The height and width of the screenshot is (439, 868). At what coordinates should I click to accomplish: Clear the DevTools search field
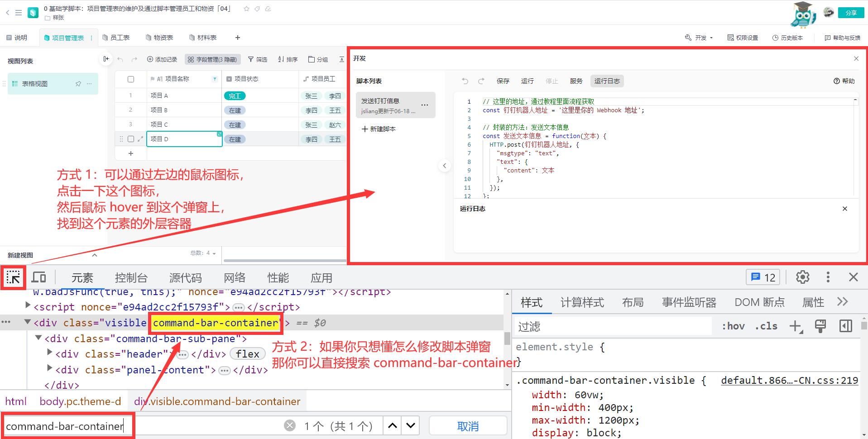[290, 425]
